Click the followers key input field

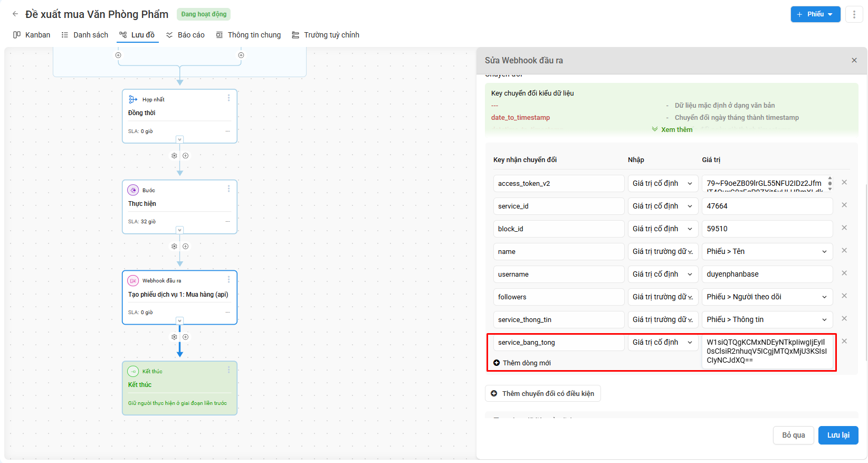[x=559, y=297]
